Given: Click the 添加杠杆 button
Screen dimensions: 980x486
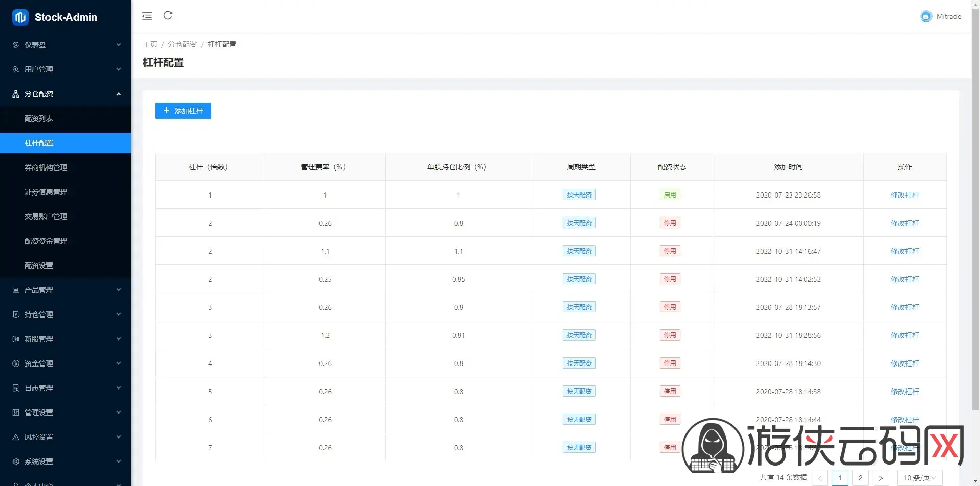Looking at the screenshot, I should (x=183, y=111).
